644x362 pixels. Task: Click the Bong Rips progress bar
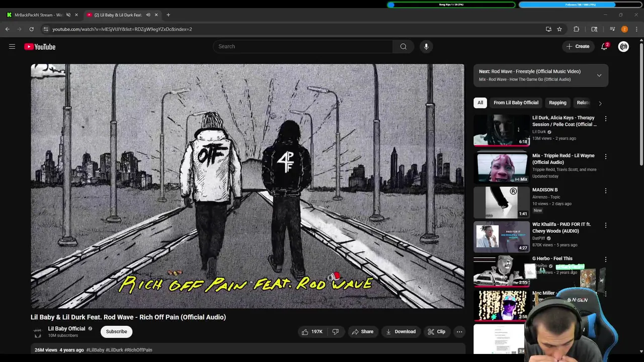tap(451, 5)
